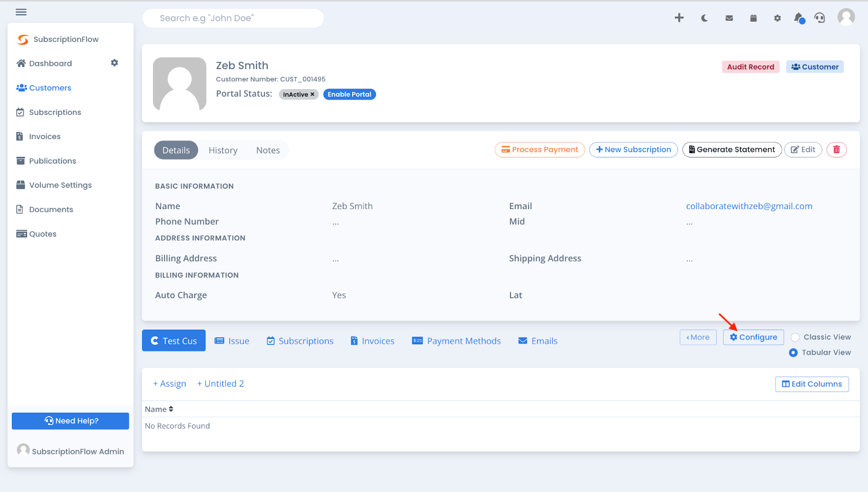
Task: Click the Need Help? button
Action: coord(71,421)
